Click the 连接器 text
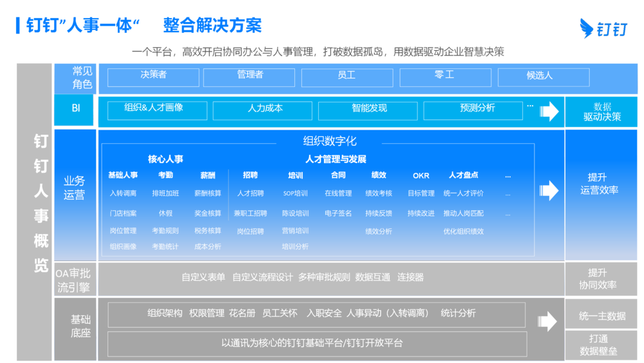 (410, 277)
